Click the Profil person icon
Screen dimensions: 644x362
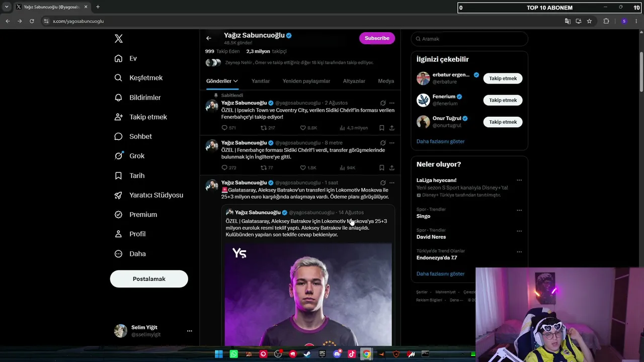119,234
